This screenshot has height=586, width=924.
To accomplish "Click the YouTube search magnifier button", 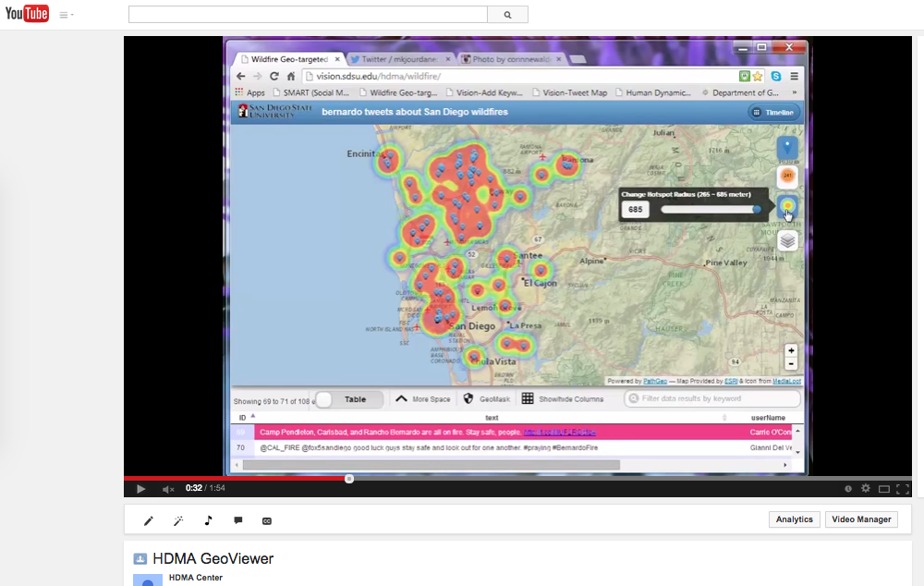I will point(507,15).
